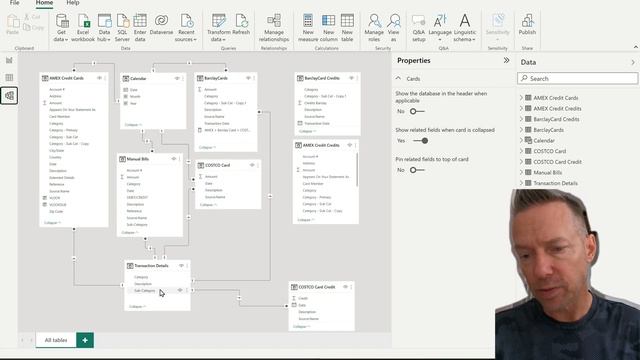This screenshot has height=360, width=640.
Task: Toggle visibility eye on BarclayCards table card
Action: (x=248, y=78)
